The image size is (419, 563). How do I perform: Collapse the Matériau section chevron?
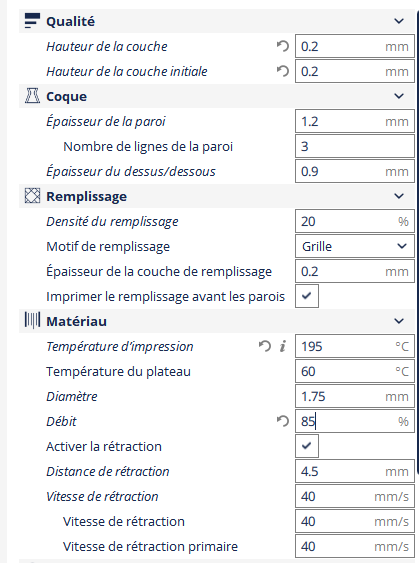[x=399, y=321]
